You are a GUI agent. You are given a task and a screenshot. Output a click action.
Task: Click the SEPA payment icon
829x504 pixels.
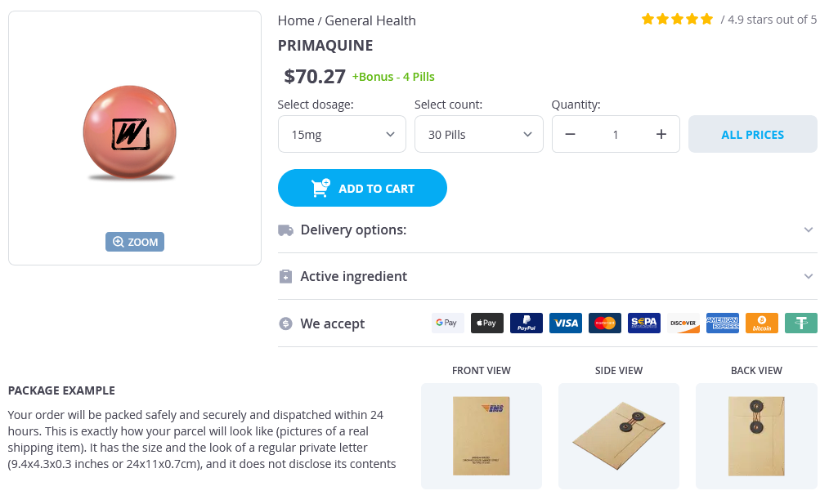tap(644, 323)
